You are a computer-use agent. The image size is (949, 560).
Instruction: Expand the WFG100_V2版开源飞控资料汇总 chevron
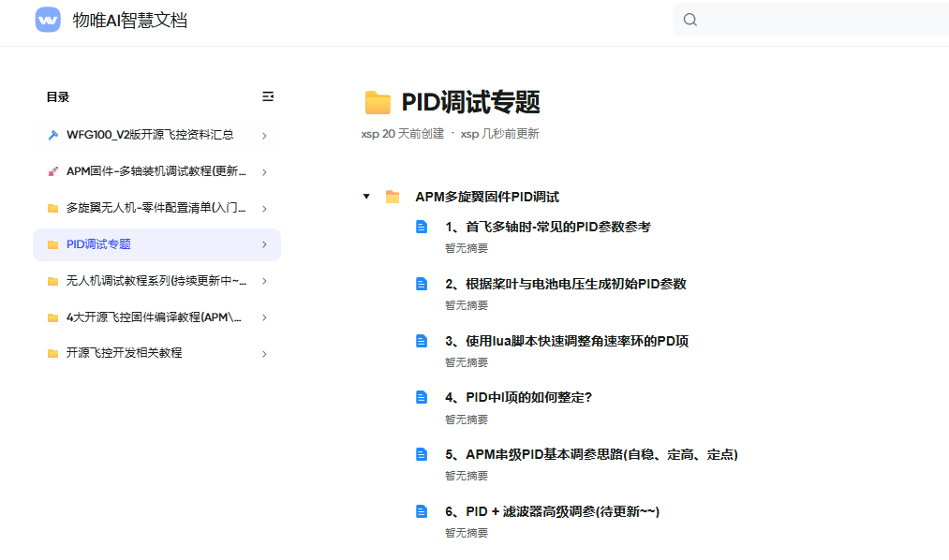(x=264, y=136)
